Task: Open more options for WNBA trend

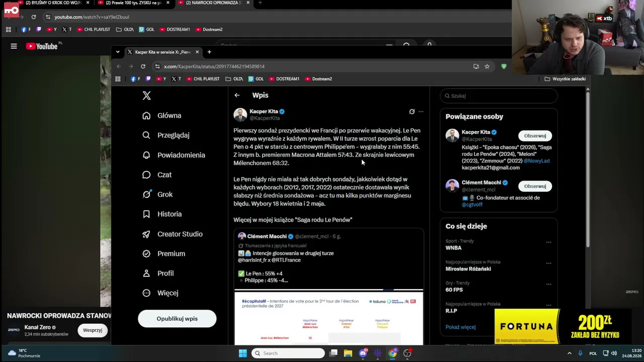Action: (549, 242)
